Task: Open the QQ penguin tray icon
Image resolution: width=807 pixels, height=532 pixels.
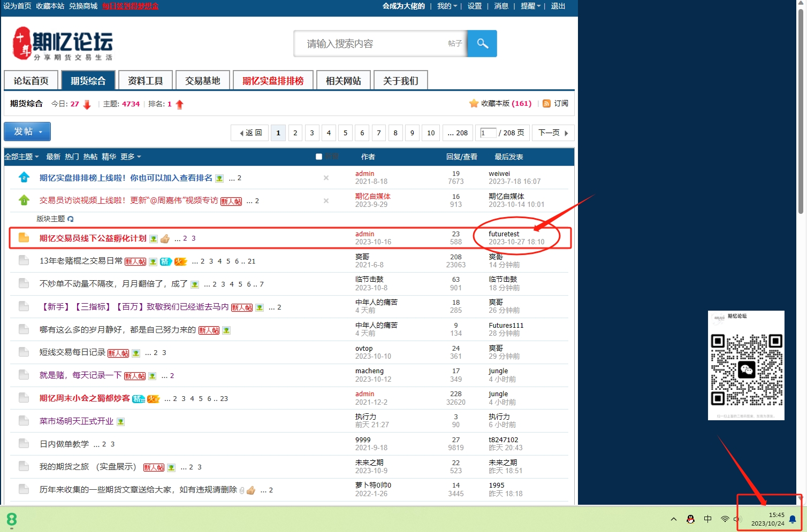Action: point(690,519)
